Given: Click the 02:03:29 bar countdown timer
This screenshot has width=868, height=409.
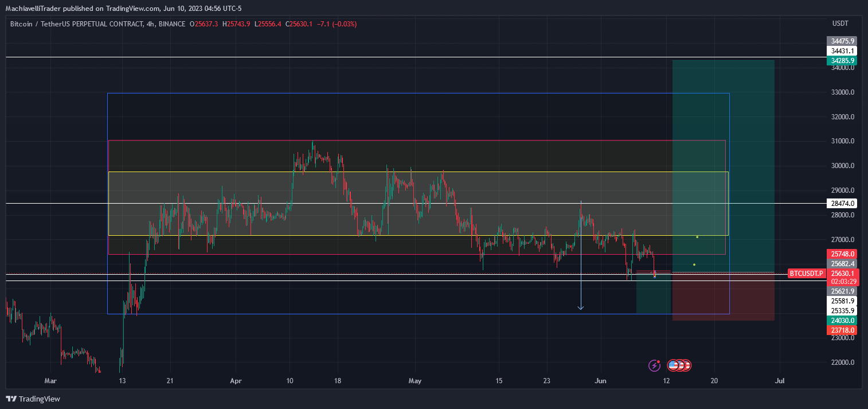Looking at the screenshot, I should tap(842, 282).
